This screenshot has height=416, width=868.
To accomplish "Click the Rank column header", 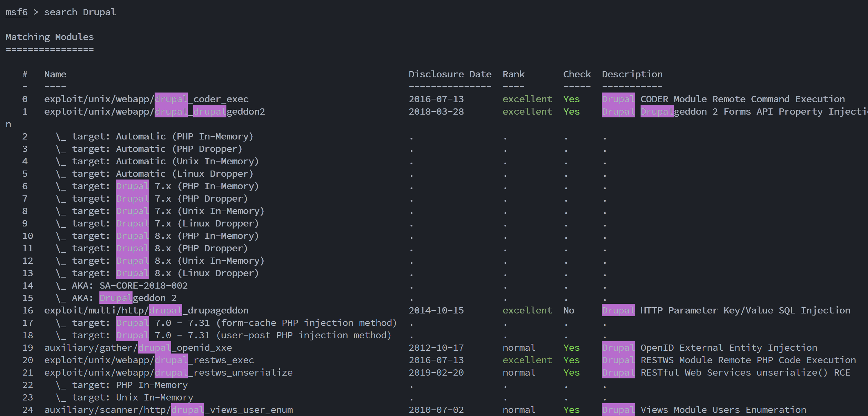I will 513,74.
